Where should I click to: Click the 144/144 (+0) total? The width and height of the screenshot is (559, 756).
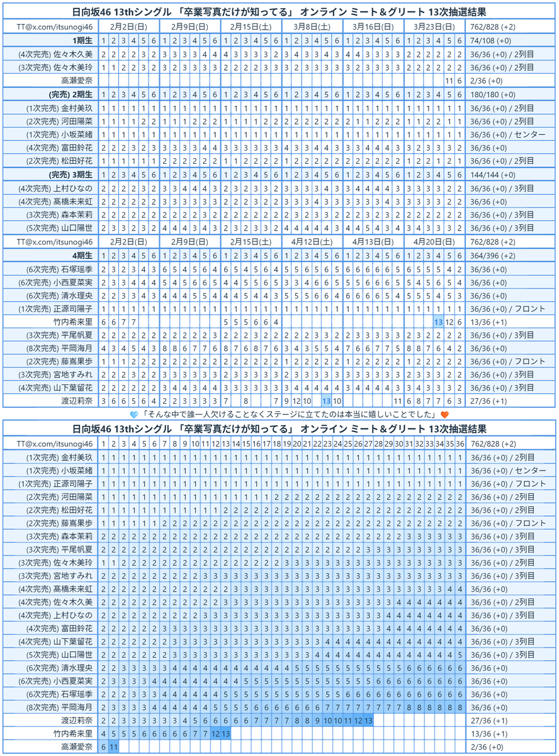tap(494, 175)
